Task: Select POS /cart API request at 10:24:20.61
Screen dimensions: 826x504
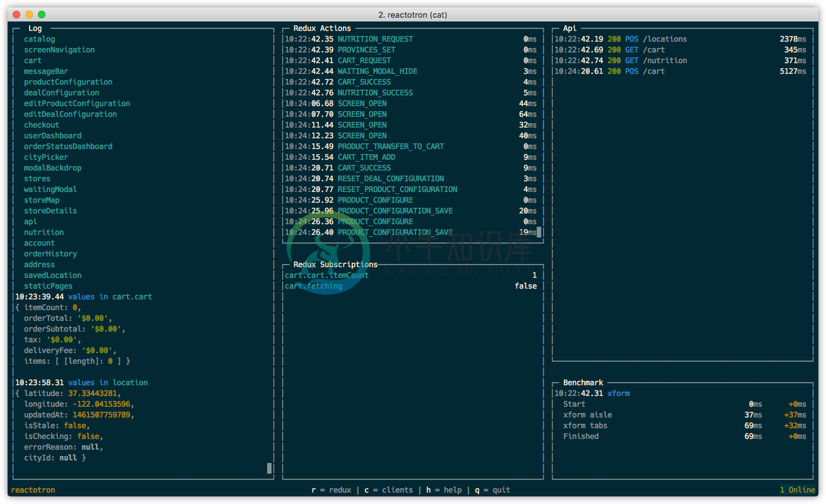Action: coord(680,71)
